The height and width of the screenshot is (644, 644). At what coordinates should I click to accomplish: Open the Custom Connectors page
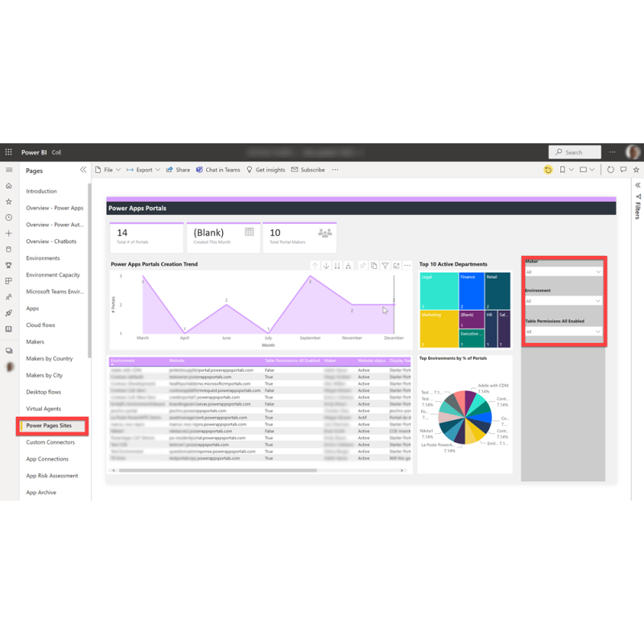click(51, 442)
